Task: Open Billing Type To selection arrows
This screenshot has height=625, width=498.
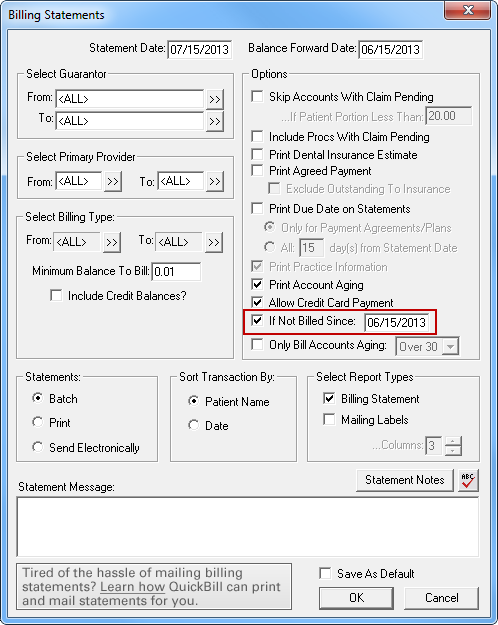Action: (x=214, y=242)
